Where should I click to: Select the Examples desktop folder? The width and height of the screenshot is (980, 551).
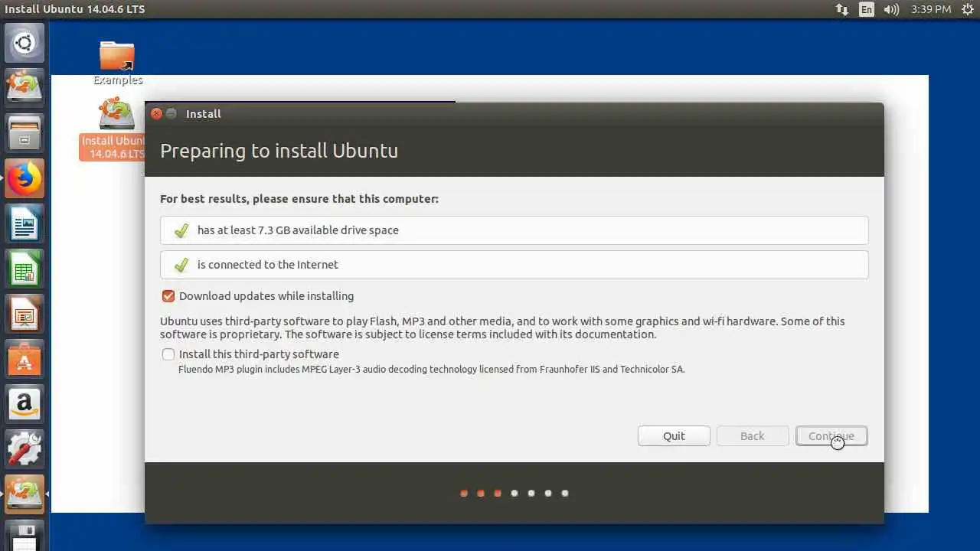117,63
